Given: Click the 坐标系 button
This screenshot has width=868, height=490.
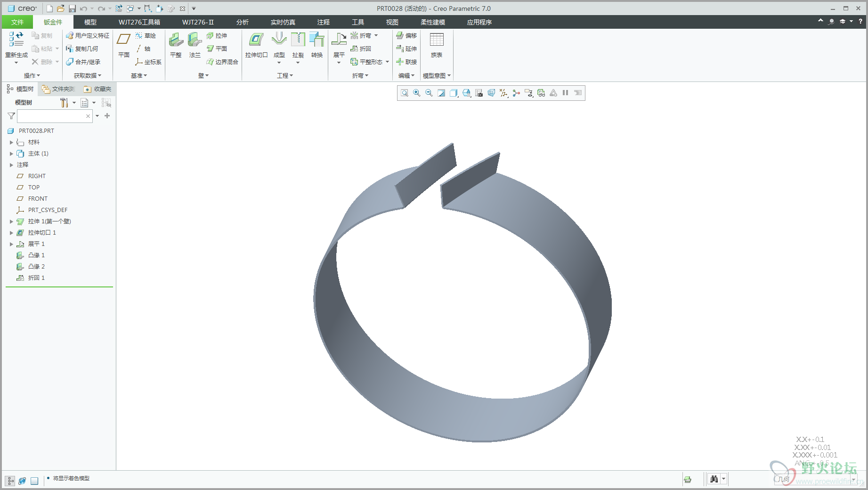Looking at the screenshot, I should (148, 62).
